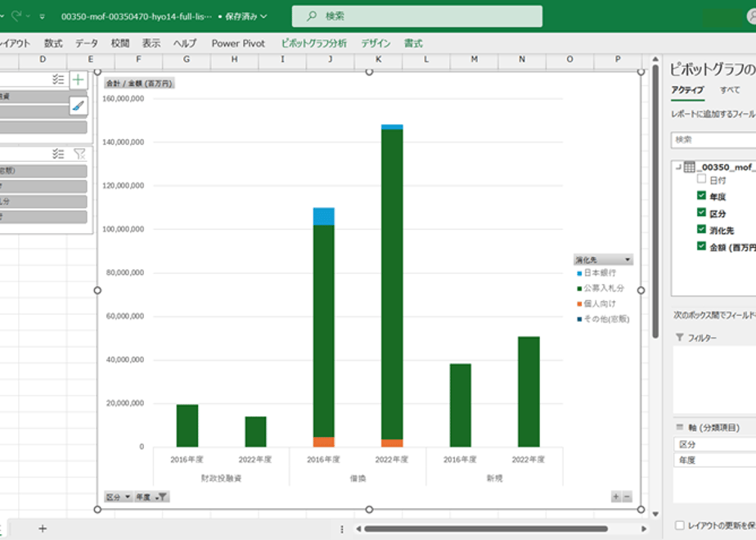Click the horizontal scrollbar left arrow
756x540 pixels.
(358, 529)
